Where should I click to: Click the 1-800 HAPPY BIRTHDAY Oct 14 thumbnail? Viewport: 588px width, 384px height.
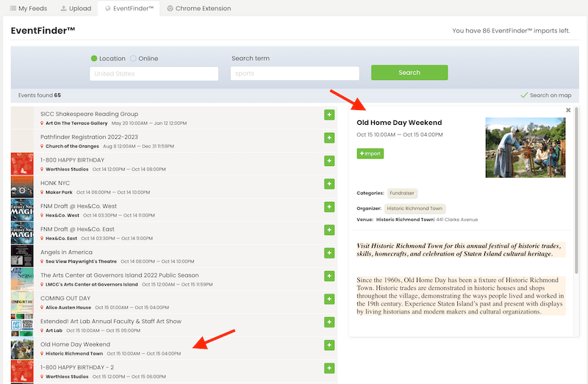pyautogui.click(x=22, y=164)
